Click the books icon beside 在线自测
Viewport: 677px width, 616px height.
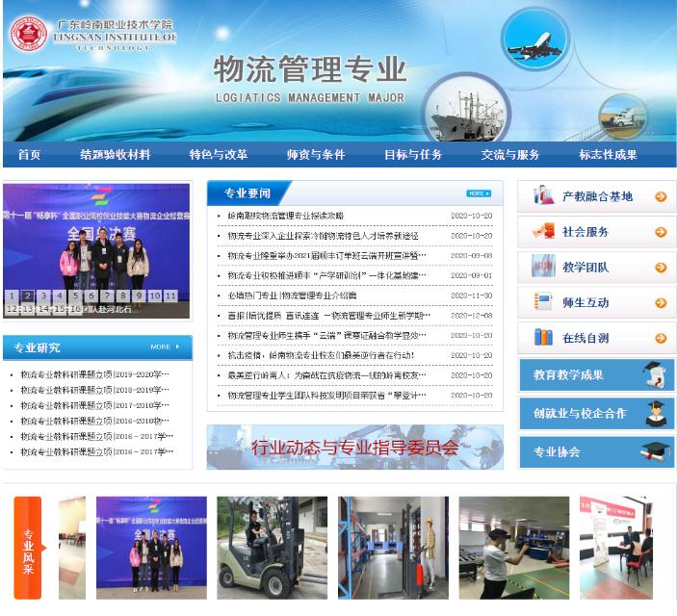[543, 338]
